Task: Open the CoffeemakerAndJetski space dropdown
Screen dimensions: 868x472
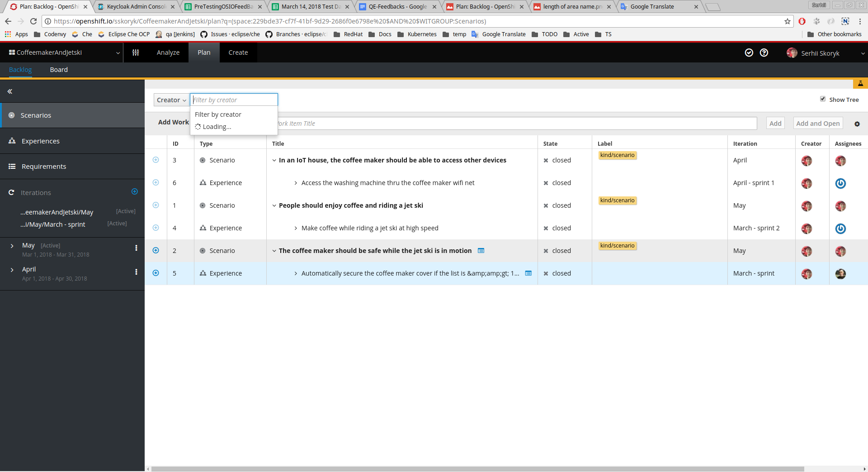Action: (64, 52)
